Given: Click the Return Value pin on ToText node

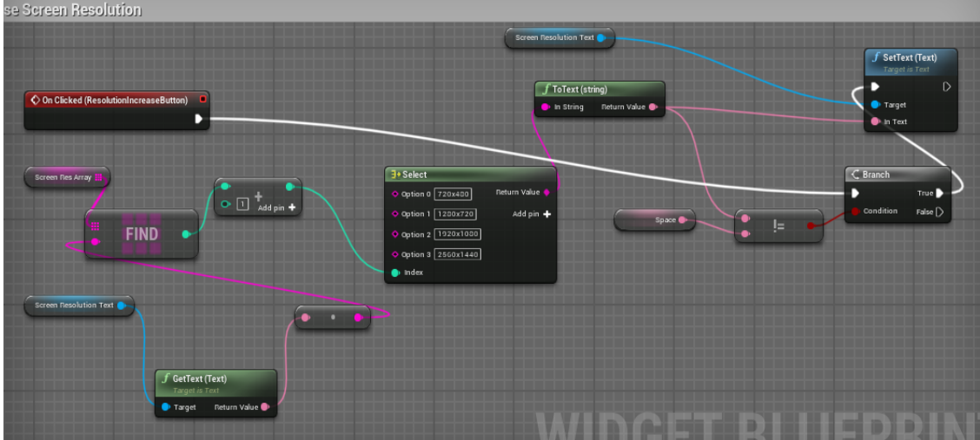Looking at the screenshot, I should [652, 107].
